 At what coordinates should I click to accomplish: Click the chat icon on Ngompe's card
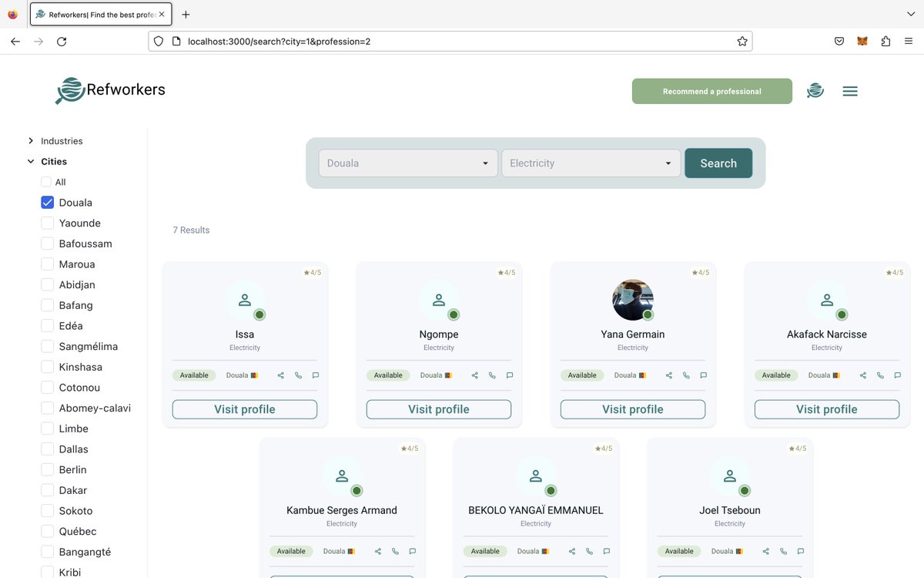(x=510, y=375)
